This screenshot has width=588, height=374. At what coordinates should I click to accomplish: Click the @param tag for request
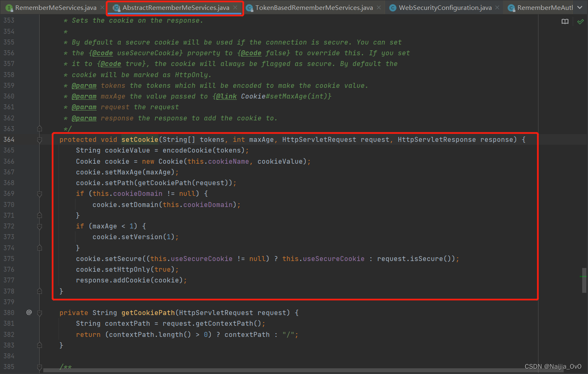point(84,107)
